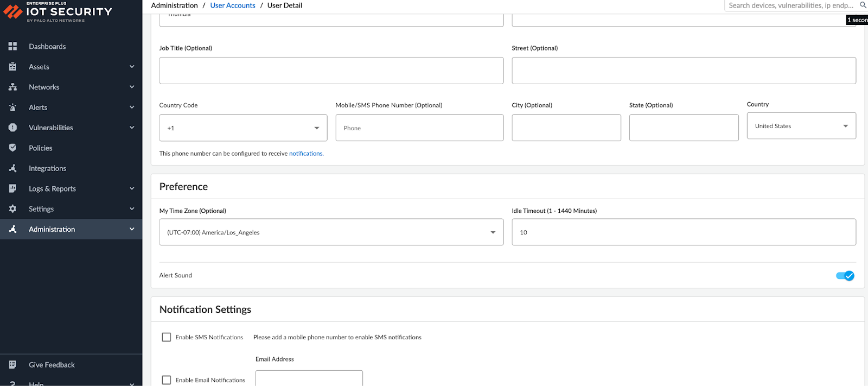The image size is (868, 386).
Task: Click the Networks icon in sidebar
Action: [x=13, y=87]
